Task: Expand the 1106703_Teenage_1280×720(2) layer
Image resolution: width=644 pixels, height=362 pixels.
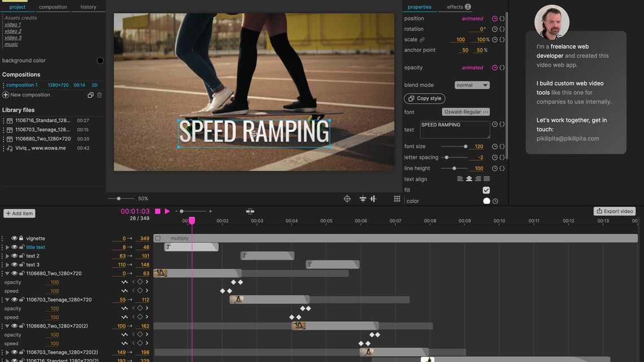Action: pos(7,352)
